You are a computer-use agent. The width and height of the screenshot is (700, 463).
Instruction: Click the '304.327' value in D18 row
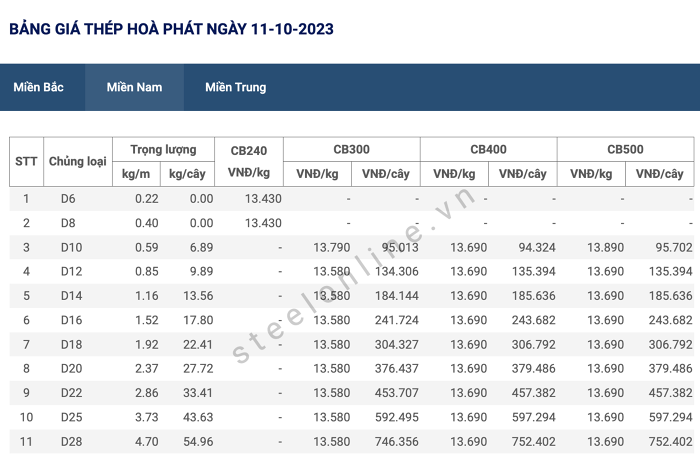(x=397, y=345)
